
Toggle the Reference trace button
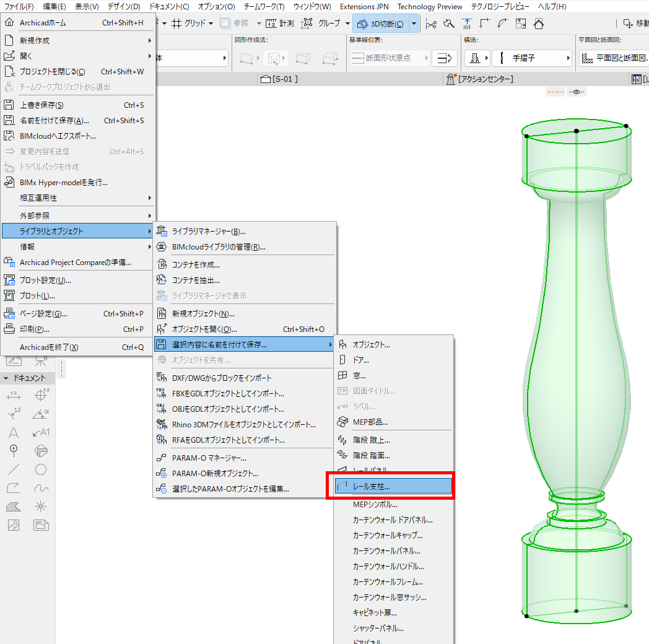234,24
